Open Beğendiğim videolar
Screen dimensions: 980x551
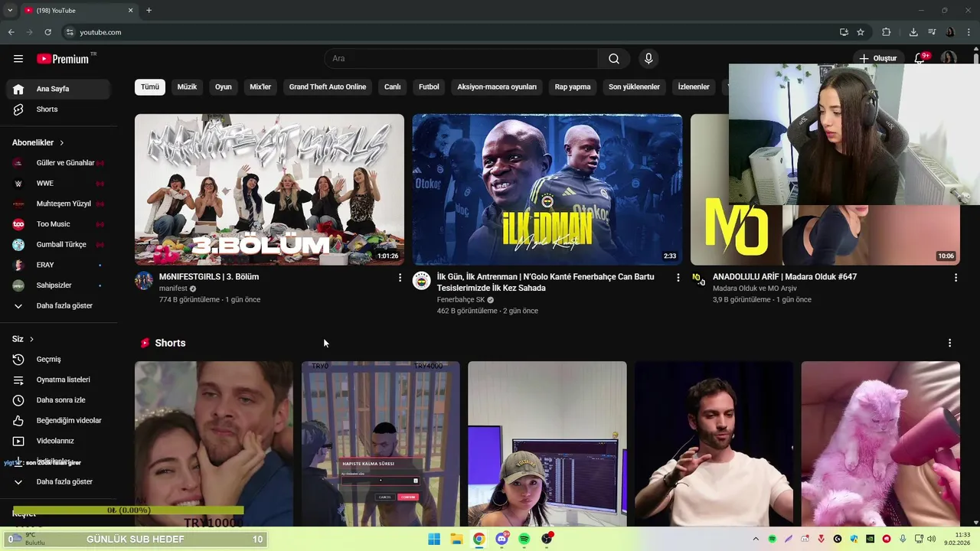coord(58,421)
